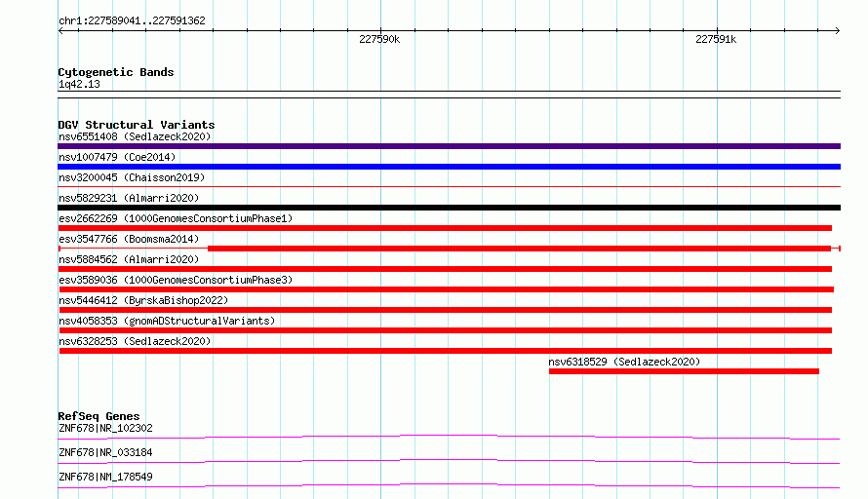Open variant label nsv6328253 (Sedlazeck2020)

[x=135, y=341]
